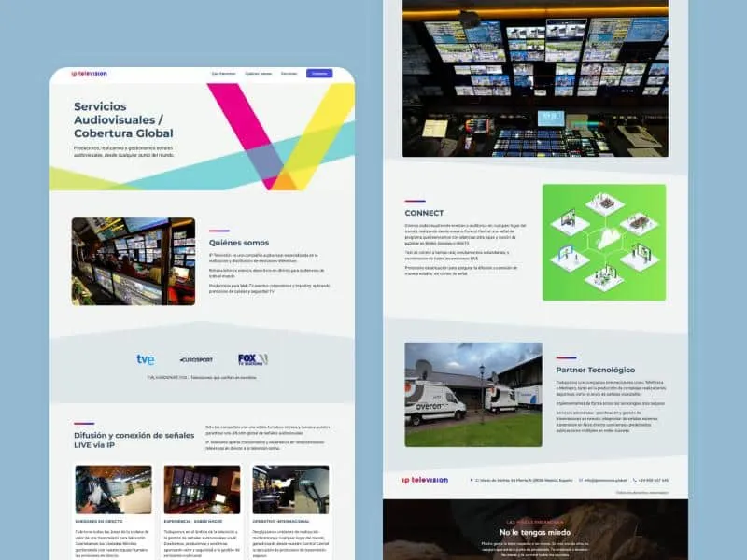Click the tagline paragraph under the hero heading
747x560 pixels.
(x=124, y=151)
